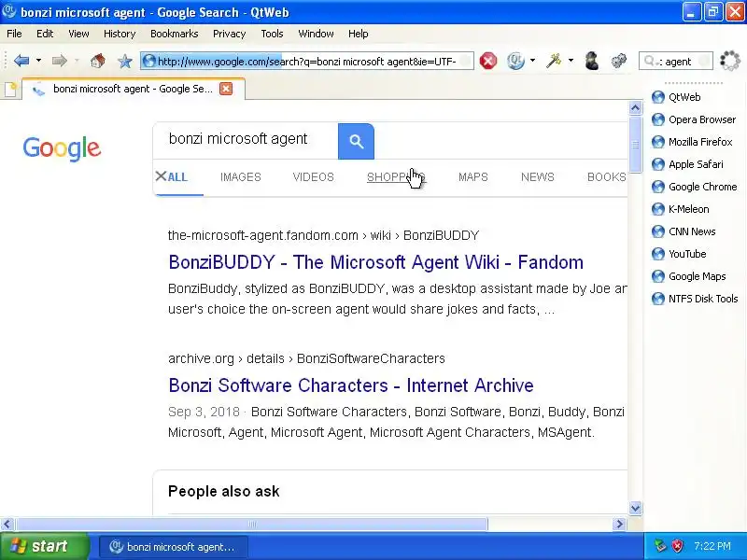Switch to the SHOPPING results tab
The image size is (747, 560).
[395, 177]
